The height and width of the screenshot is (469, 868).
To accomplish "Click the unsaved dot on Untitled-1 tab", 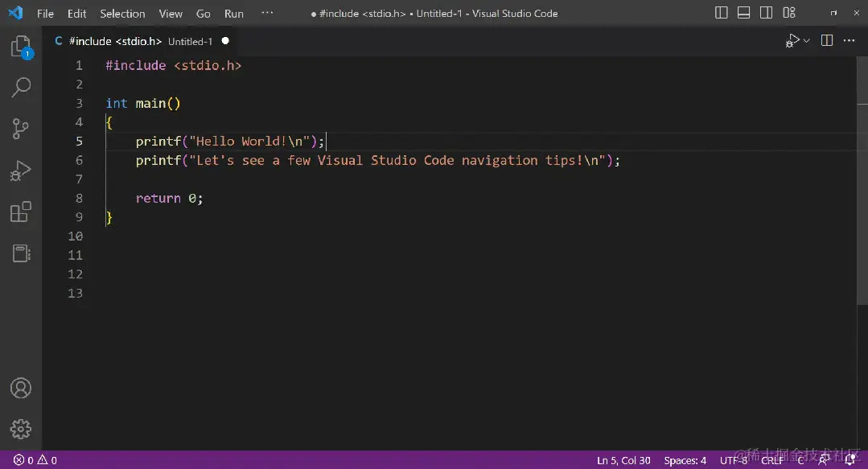I will [x=225, y=41].
